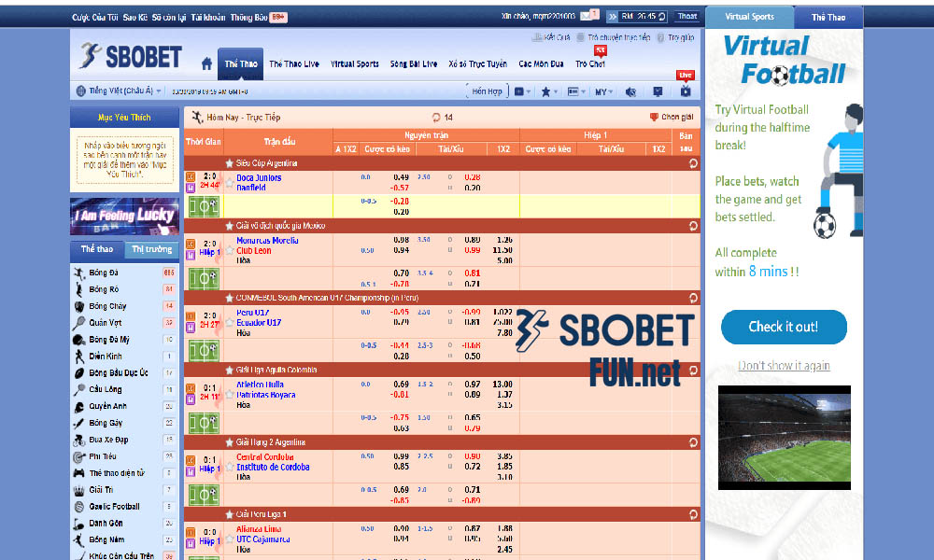Viewport: 934px width, 560px height.
Task: Favorite the Giải Liga Aguila Colombia star
Action: (229, 371)
